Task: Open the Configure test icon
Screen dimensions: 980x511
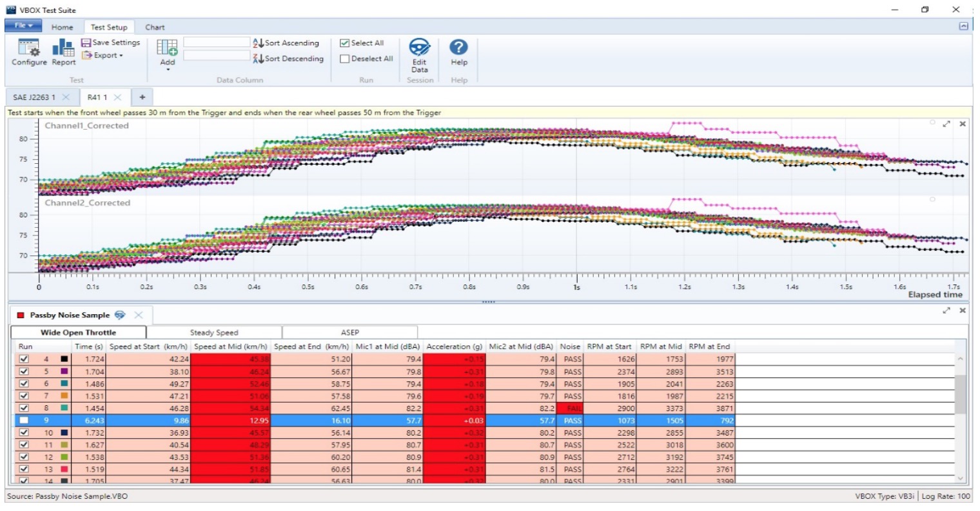Action: pyautogui.click(x=29, y=48)
